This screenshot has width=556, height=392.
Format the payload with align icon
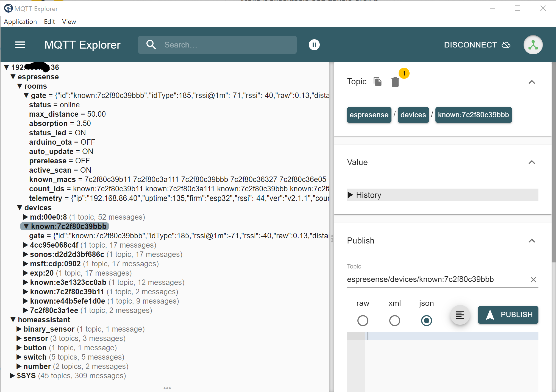460,315
